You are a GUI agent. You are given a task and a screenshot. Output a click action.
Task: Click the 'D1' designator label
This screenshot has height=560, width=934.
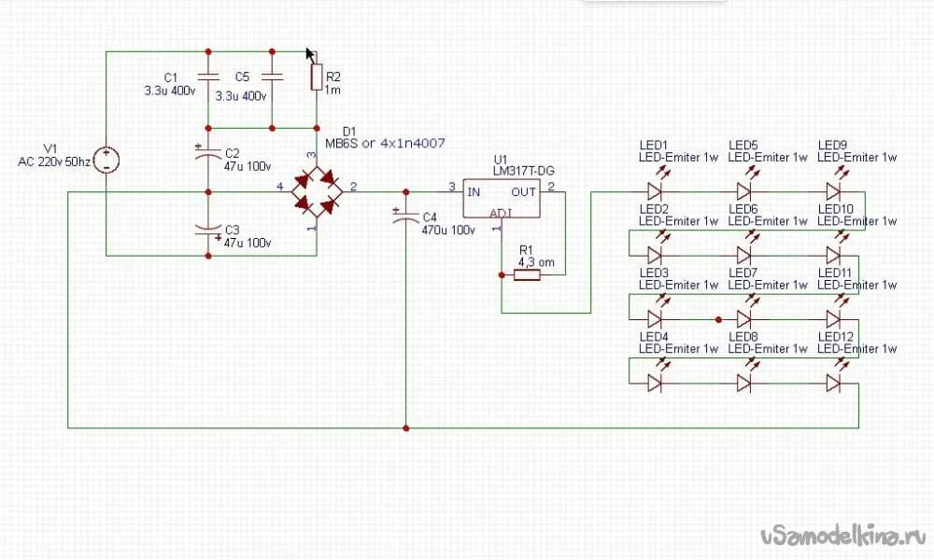coord(349,132)
